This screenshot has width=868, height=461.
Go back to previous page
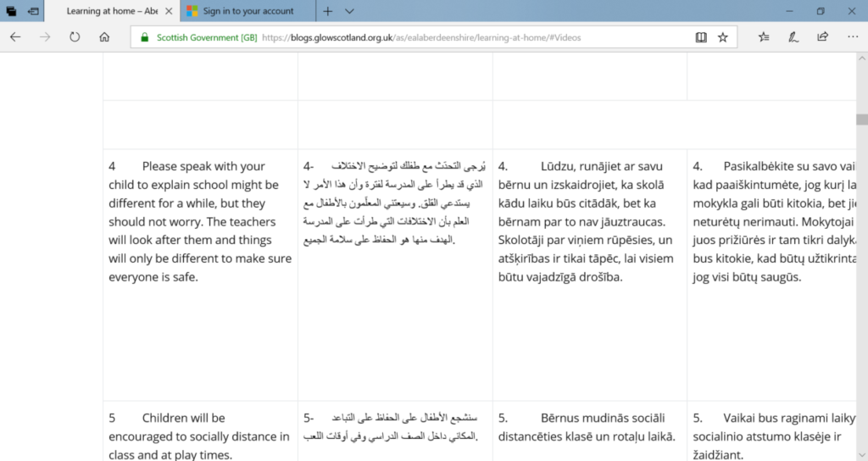click(15, 37)
